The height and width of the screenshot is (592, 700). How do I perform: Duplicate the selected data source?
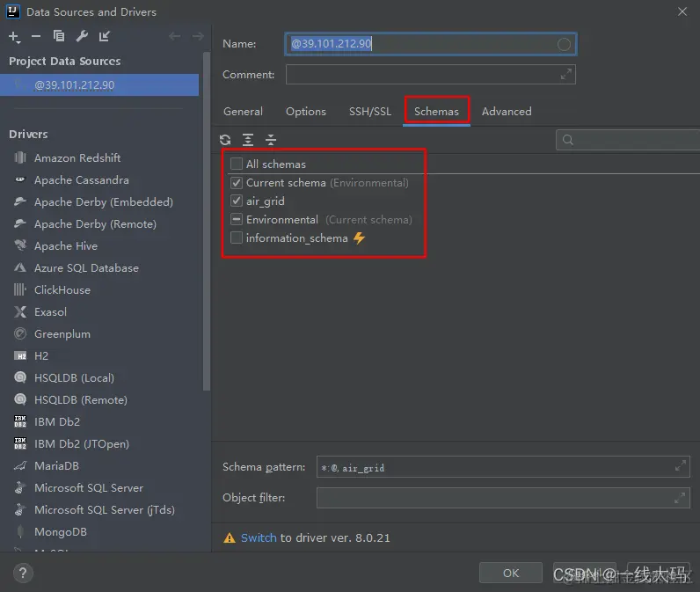click(59, 36)
